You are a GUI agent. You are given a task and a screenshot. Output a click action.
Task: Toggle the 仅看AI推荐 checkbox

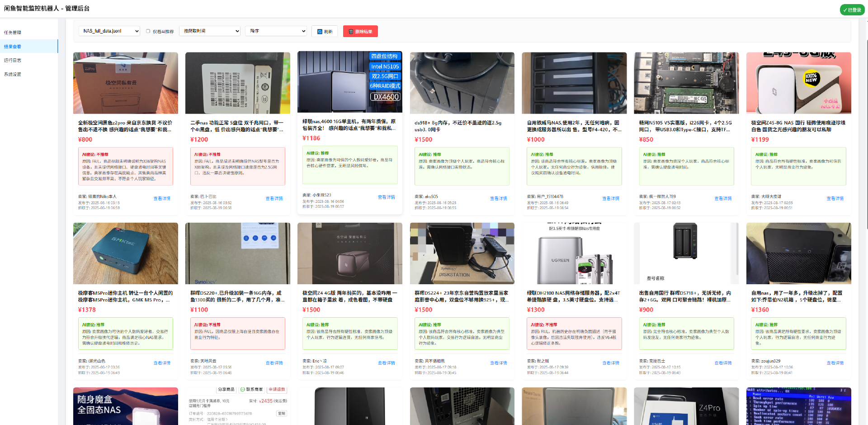click(148, 31)
